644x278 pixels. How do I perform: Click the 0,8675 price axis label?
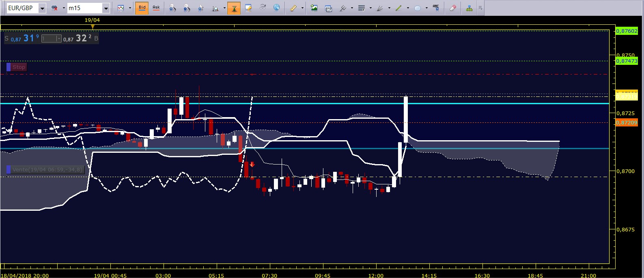(x=625, y=229)
